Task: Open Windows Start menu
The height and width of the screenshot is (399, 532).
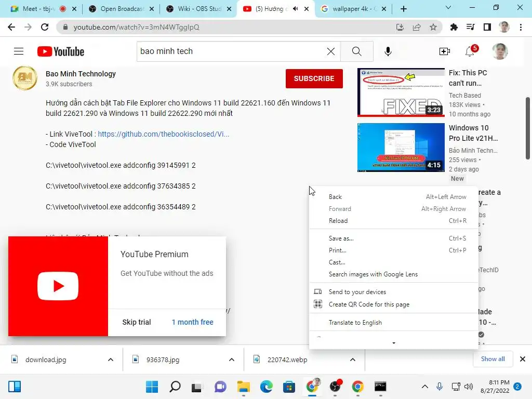Action: pos(152,387)
